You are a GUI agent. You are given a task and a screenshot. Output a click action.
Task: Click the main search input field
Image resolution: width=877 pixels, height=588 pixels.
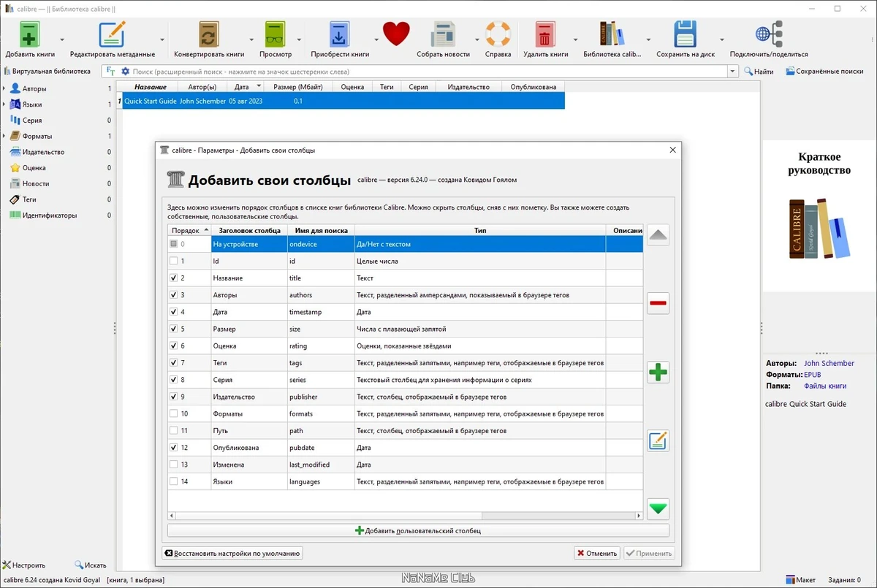429,72
